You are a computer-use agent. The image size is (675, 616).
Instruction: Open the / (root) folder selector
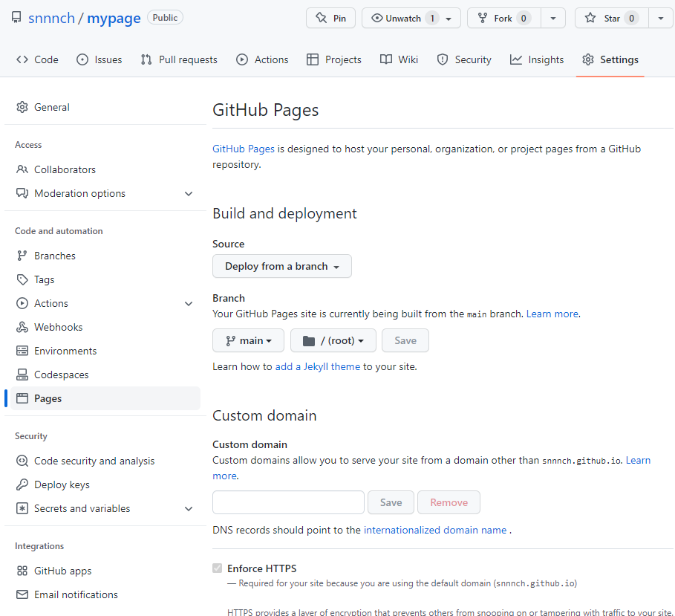[333, 341]
